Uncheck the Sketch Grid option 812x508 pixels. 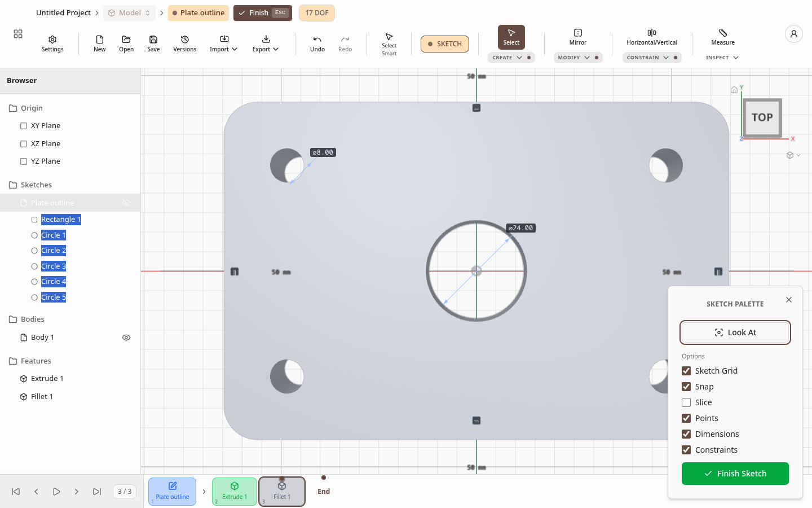pyautogui.click(x=686, y=371)
